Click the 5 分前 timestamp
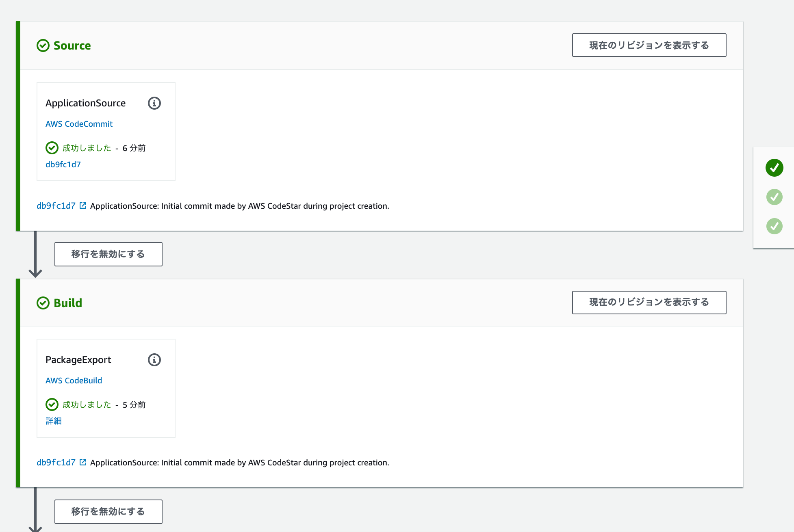Image resolution: width=794 pixels, height=532 pixels. click(134, 404)
